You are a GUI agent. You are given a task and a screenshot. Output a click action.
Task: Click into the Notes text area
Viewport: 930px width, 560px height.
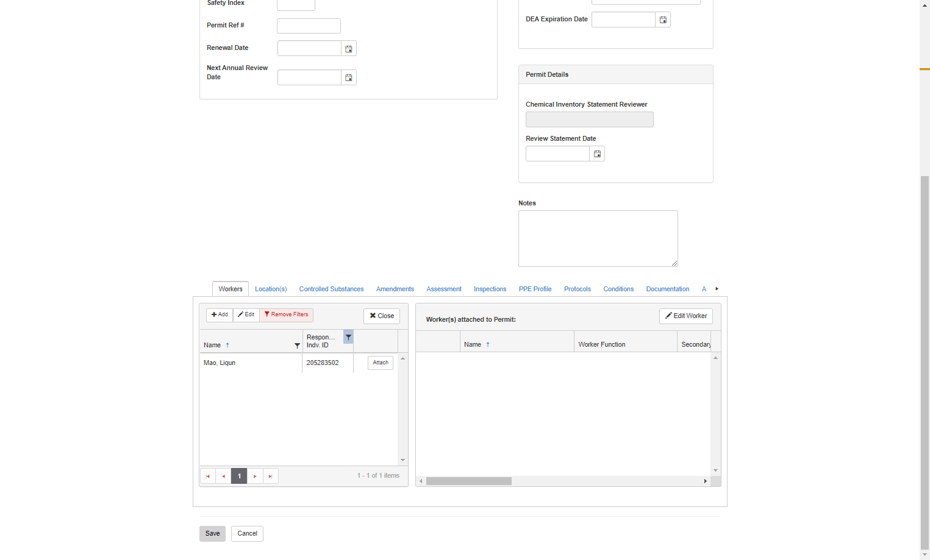[x=598, y=238]
